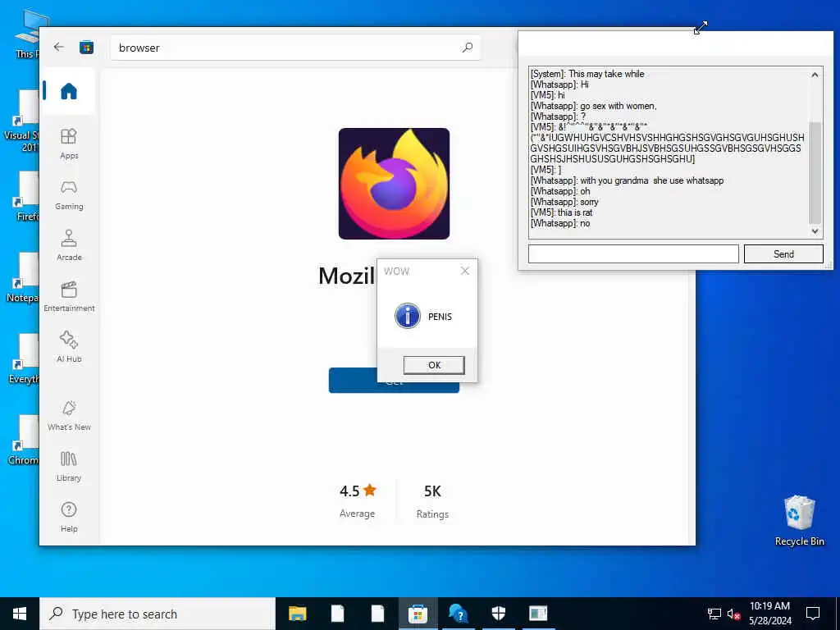Click the search magnifier in Store
This screenshot has width=840, height=630.
[467, 48]
